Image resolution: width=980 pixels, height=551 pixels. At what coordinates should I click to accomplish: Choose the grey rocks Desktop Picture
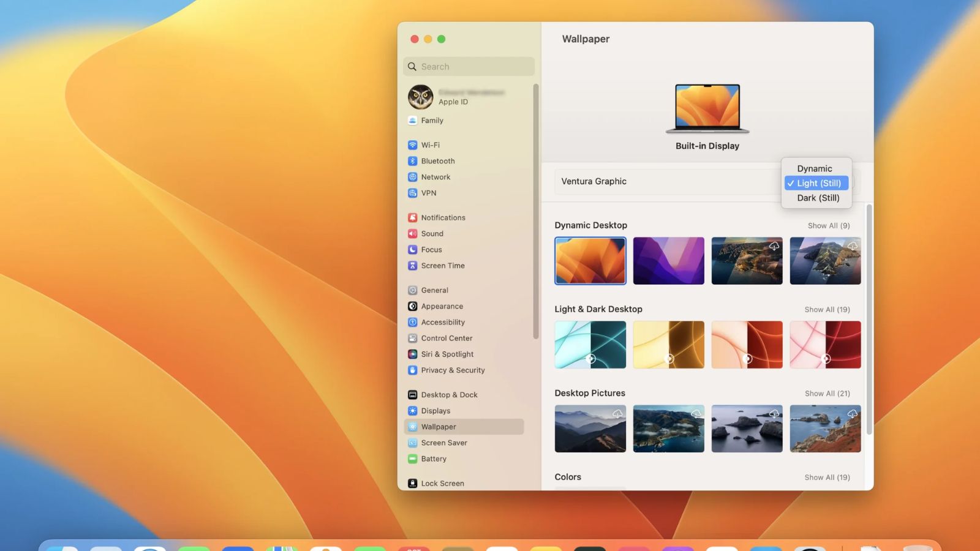coord(747,429)
